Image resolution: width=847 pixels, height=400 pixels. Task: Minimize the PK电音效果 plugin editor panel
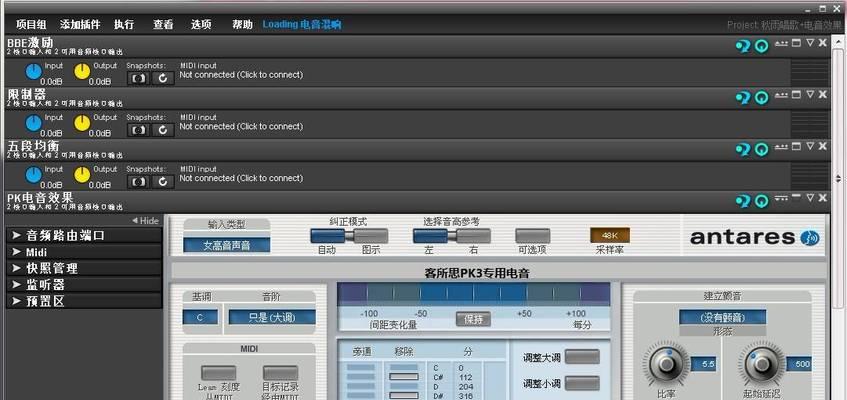point(796,197)
